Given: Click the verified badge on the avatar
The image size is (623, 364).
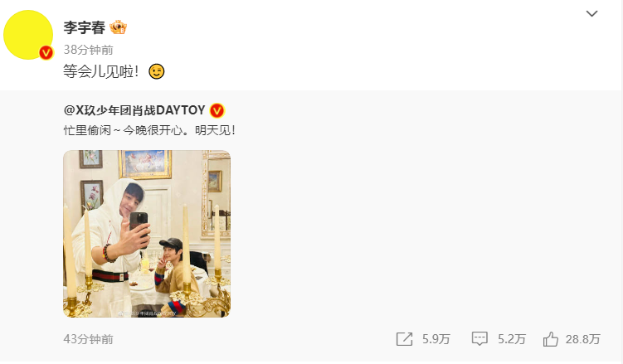Looking at the screenshot, I should coord(46,52).
